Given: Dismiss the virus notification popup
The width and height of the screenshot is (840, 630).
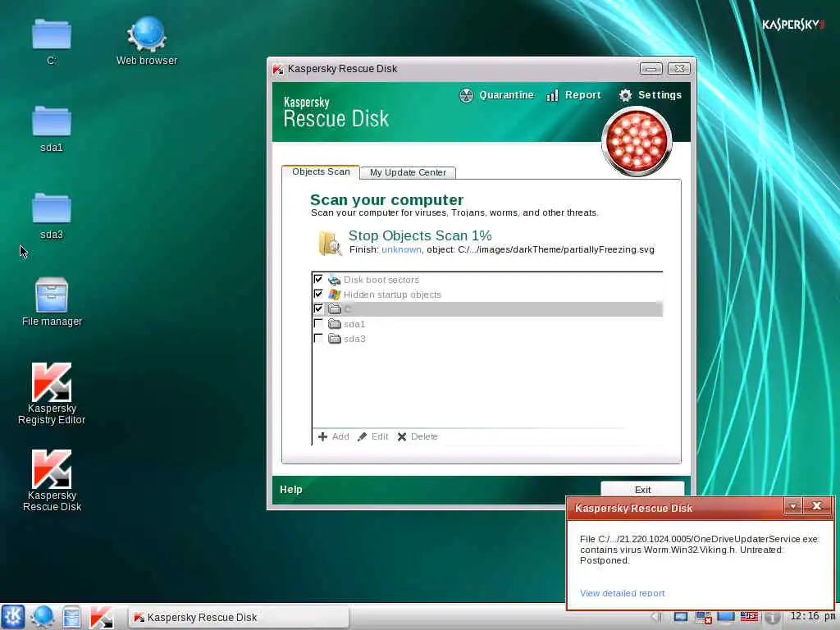Looking at the screenshot, I should pos(816,506).
